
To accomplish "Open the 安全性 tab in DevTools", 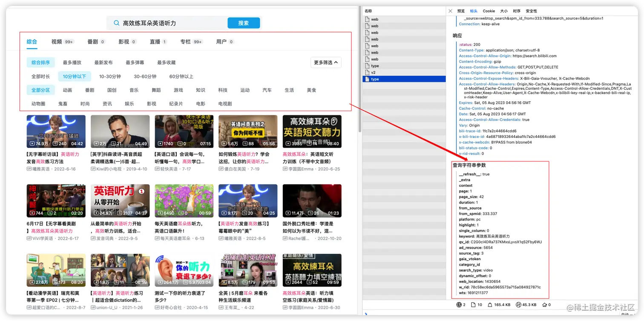I will coord(532,11).
